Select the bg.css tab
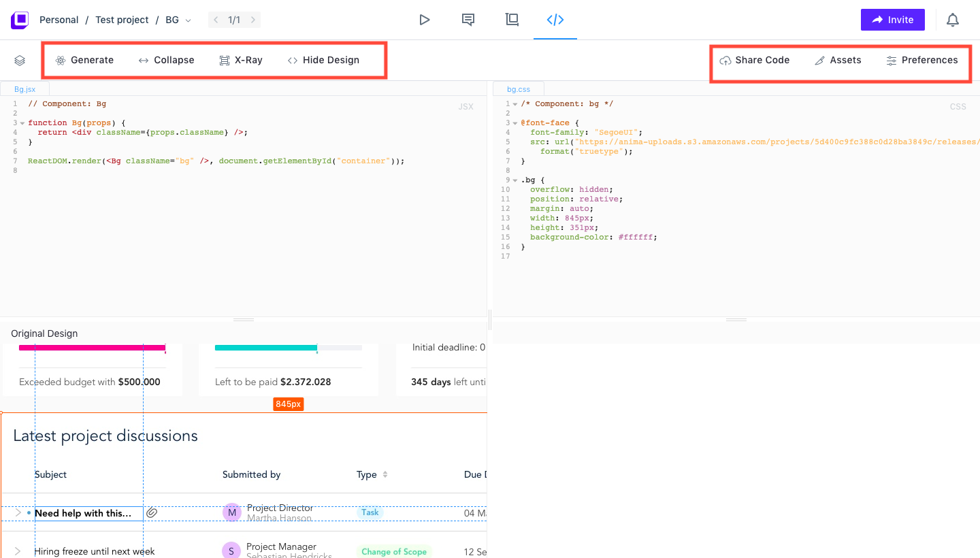Viewport: 980px width, 558px height. [518, 88]
